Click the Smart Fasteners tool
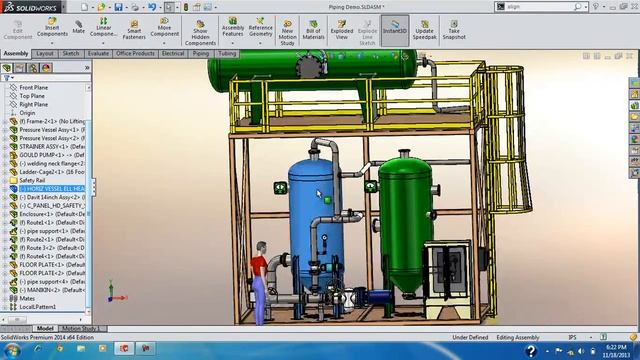Image resolution: width=640 pixels, height=360 pixels. (134, 29)
